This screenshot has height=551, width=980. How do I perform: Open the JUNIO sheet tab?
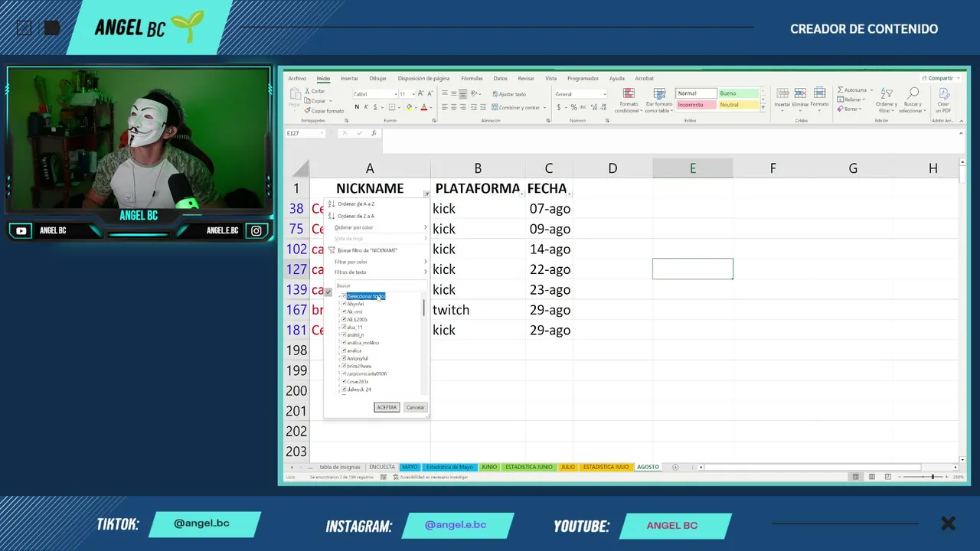(x=489, y=467)
